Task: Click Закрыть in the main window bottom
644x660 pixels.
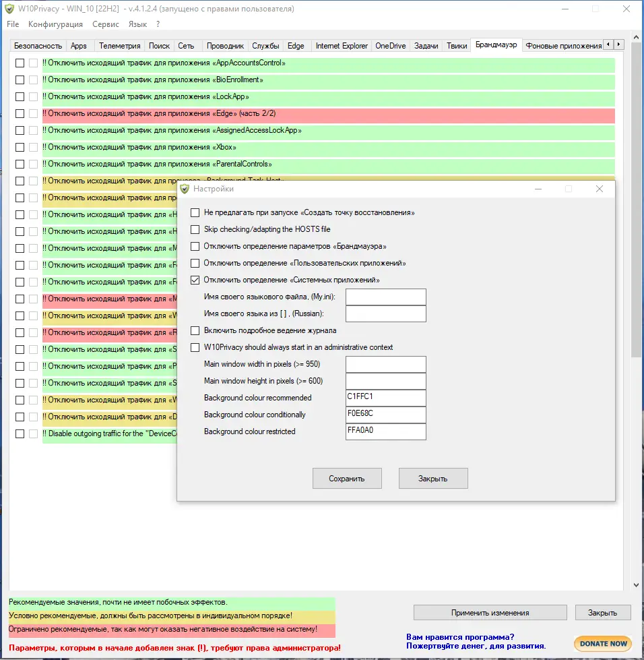Action: click(603, 612)
